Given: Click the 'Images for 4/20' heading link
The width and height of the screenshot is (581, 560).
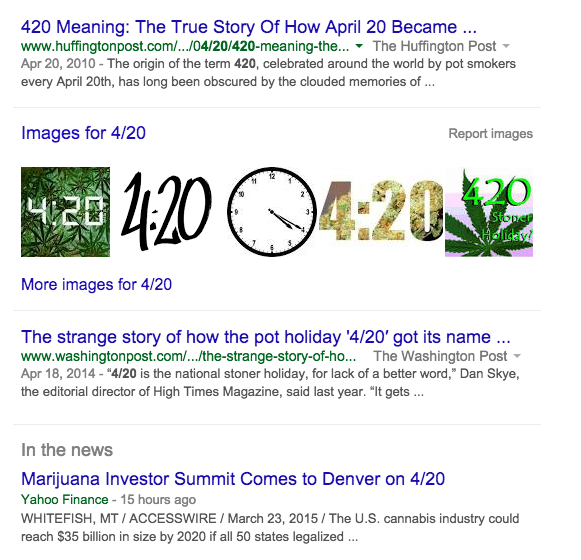Looking at the screenshot, I should (83, 133).
